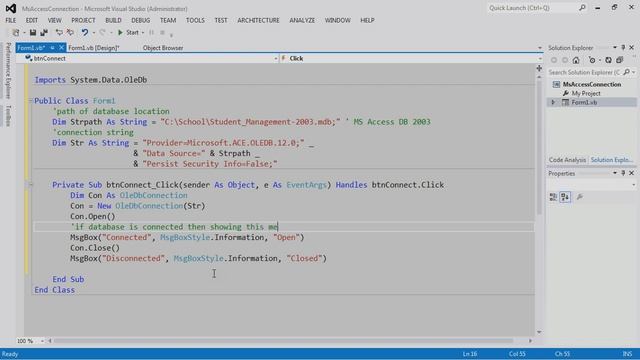The width and height of the screenshot is (640, 360).
Task: Click Solution Explorer Home icon
Action: tap(576, 60)
